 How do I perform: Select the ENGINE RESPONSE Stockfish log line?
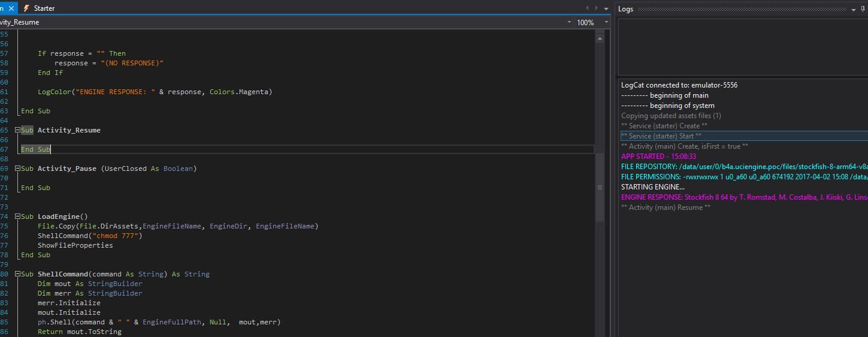tap(743, 197)
